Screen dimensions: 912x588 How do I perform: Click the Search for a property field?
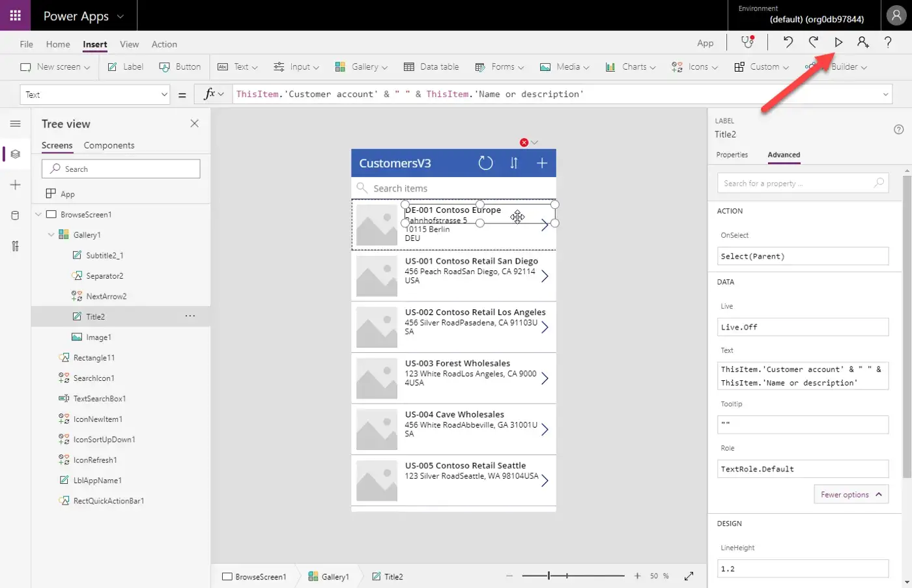pyautogui.click(x=803, y=183)
